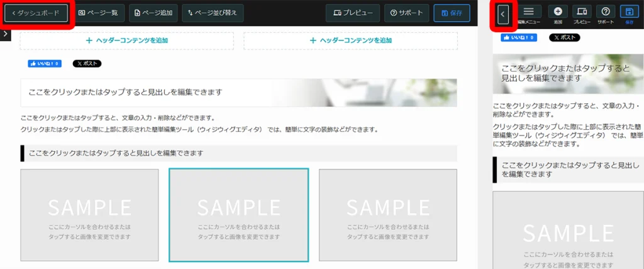Select the left SAMPLE image placeholder

tap(89, 215)
